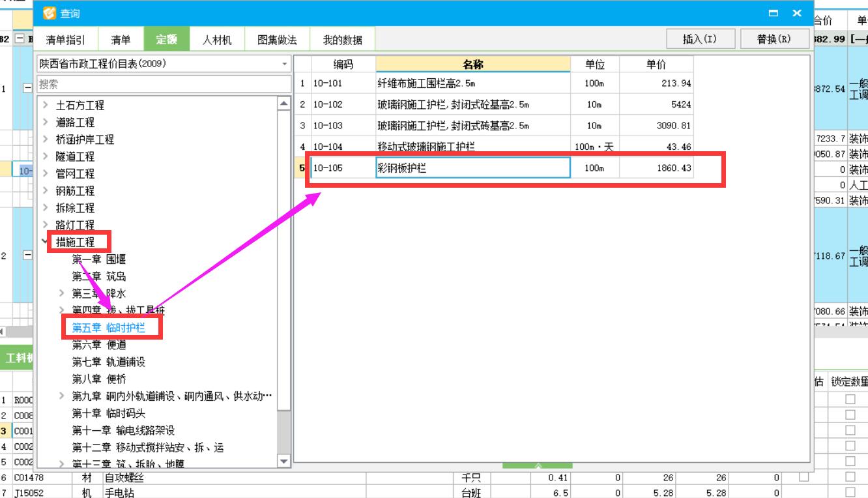Image resolution: width=868 pixels, height=498 pixels.
Task: Expand 土石方工程 tree node arrow
Action: click(x=45, y=105)
